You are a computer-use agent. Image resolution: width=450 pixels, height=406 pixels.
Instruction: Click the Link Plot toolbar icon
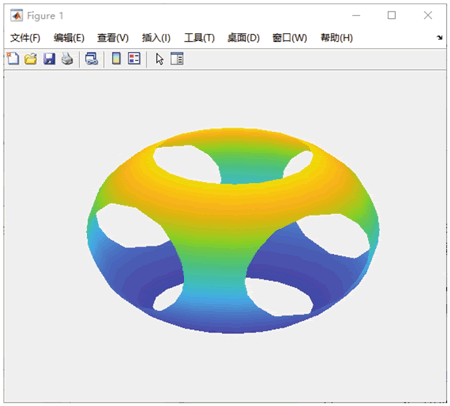click(x=91, y=59)
